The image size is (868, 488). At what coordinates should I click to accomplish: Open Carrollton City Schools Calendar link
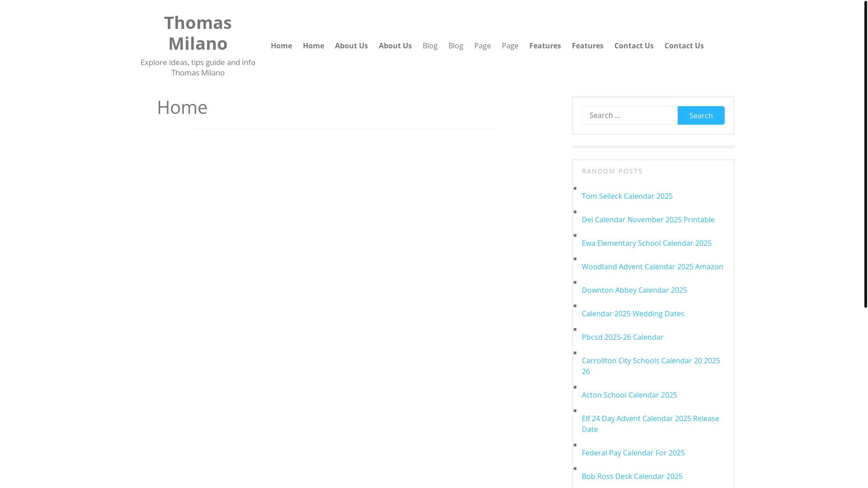click(651, 366)
